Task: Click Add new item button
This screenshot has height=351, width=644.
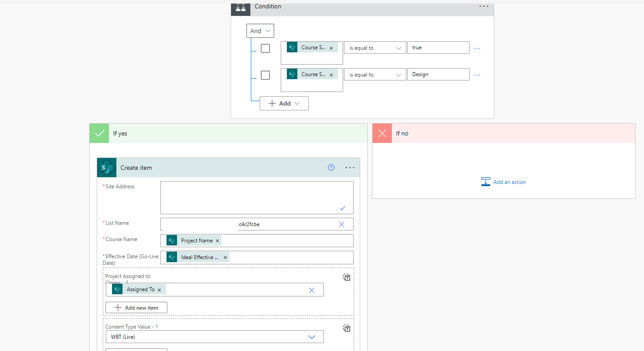Action: tap(136, 307)
